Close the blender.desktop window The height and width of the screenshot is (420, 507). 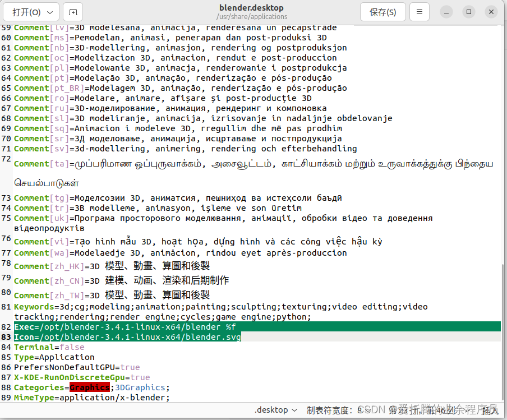click(491, 12)
